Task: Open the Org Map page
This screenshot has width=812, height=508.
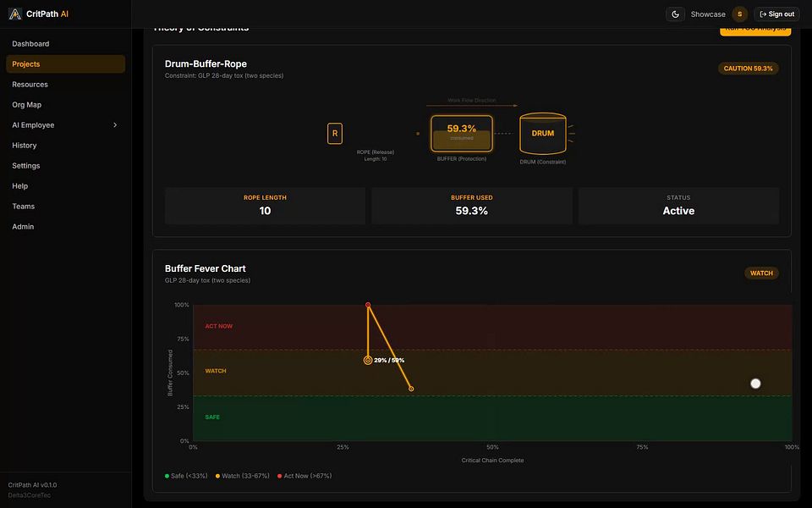Action: point(65,104)
